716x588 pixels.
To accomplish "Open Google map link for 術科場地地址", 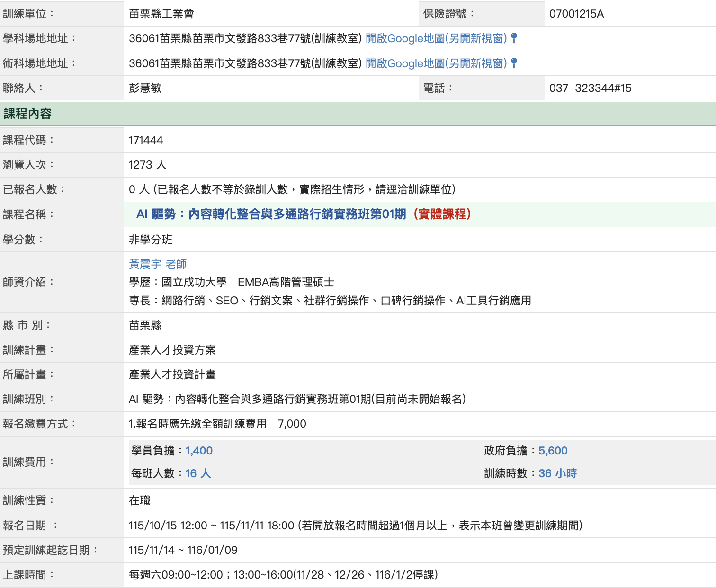I will [x=436, y=63].
